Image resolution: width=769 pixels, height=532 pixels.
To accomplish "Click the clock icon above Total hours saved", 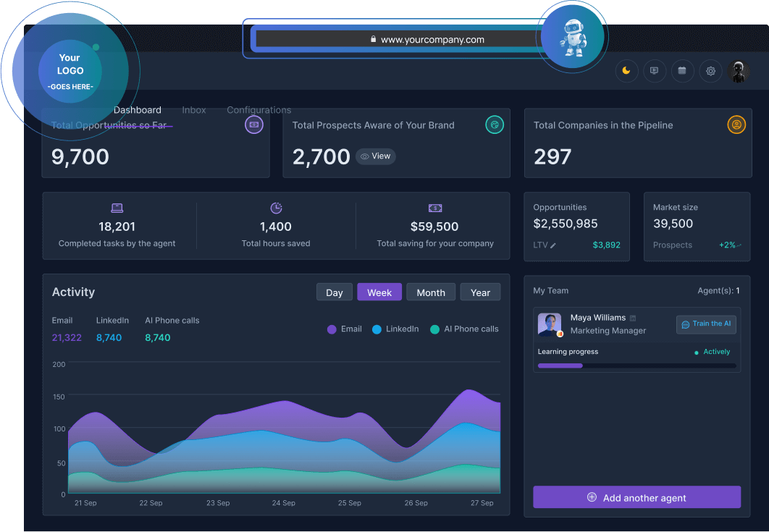I will tap(276, 208).
